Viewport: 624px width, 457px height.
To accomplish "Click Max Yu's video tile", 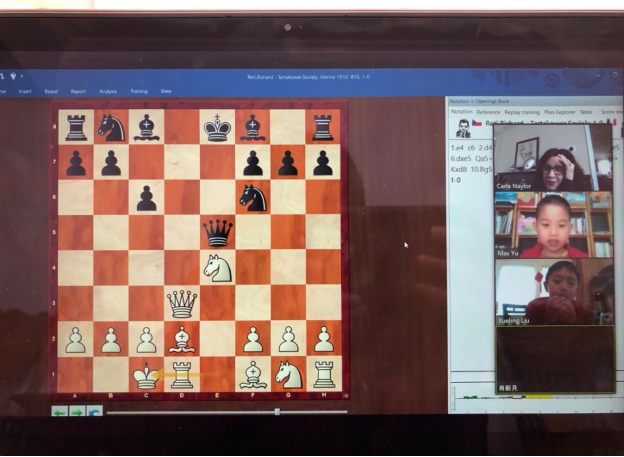I will [554, 225].
